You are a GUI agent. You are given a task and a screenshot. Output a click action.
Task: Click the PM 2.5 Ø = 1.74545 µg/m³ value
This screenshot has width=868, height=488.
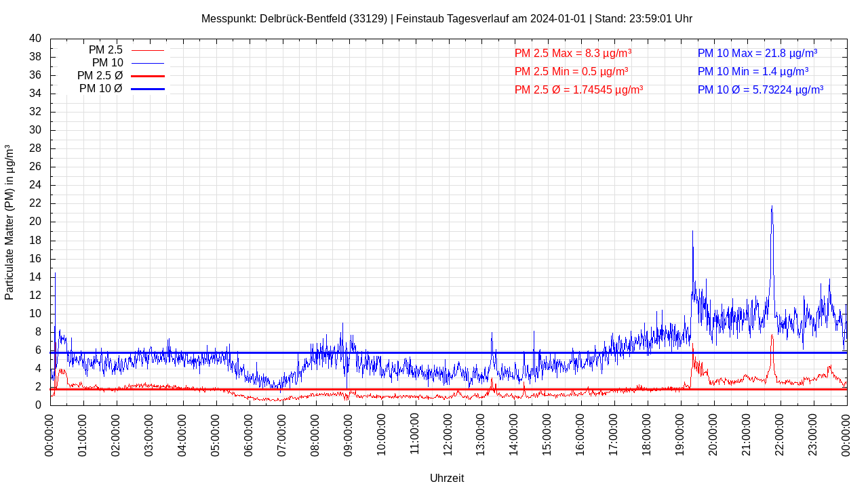578,89
